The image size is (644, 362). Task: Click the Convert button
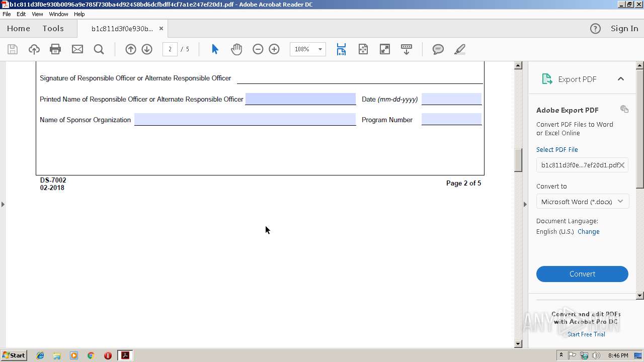582,274
